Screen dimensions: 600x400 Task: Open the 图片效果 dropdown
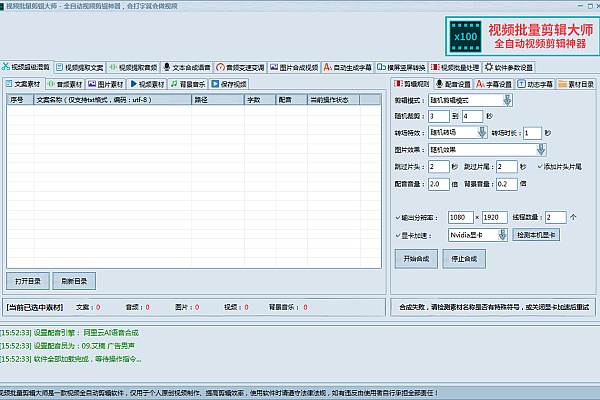point(487,150)
